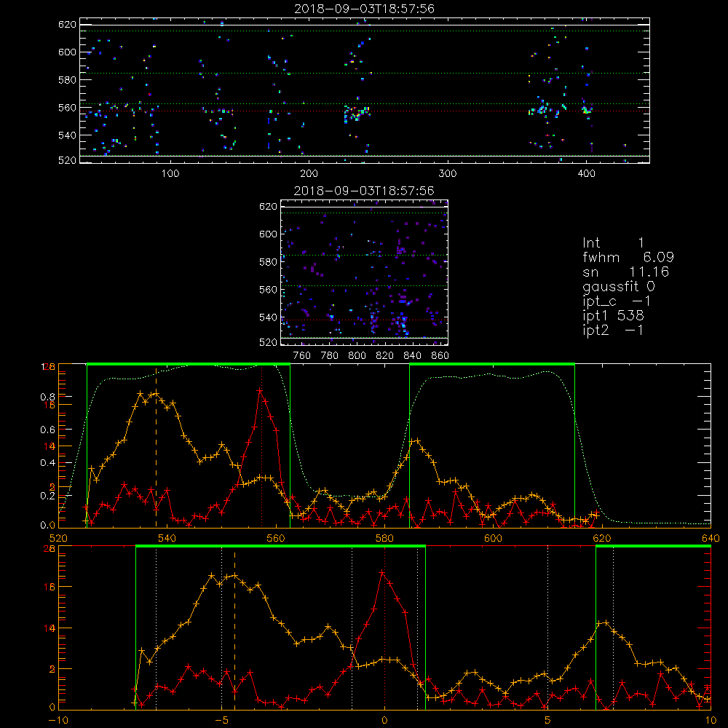Select the 'ipt1 538' readout line
The width and height of the screenshot is (728, 728).
tap(613, 316)
